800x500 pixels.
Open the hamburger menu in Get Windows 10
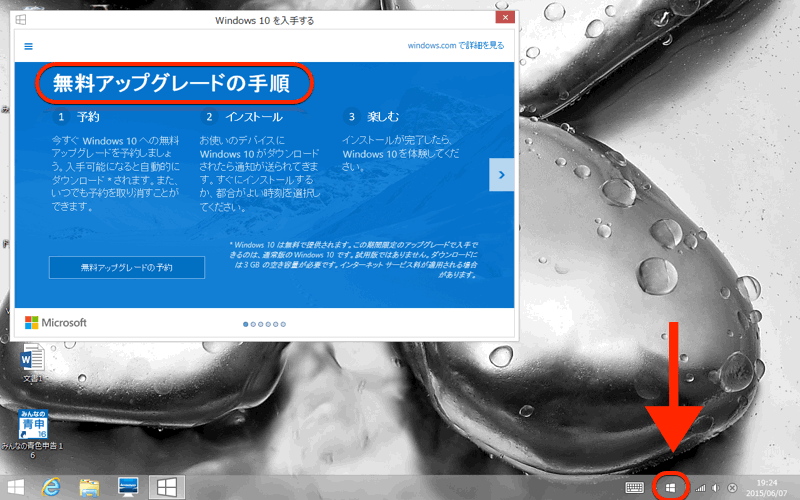pos(28,46)
